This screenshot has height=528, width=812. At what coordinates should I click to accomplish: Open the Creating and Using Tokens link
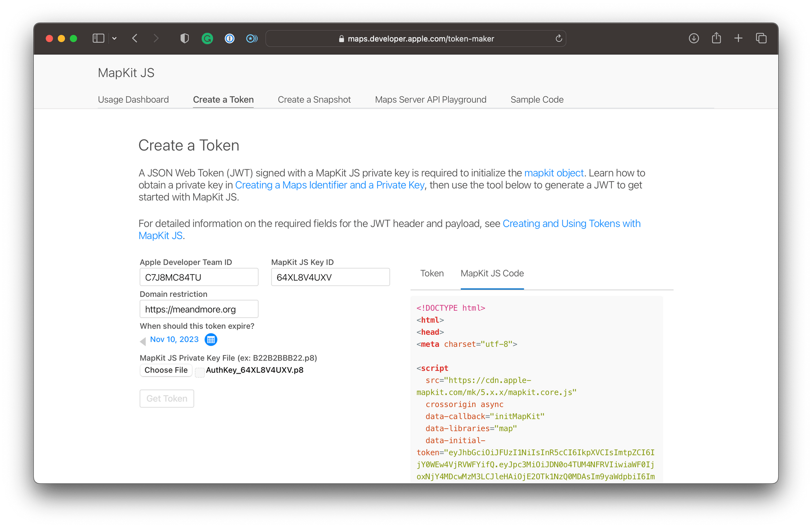point(571,223)
